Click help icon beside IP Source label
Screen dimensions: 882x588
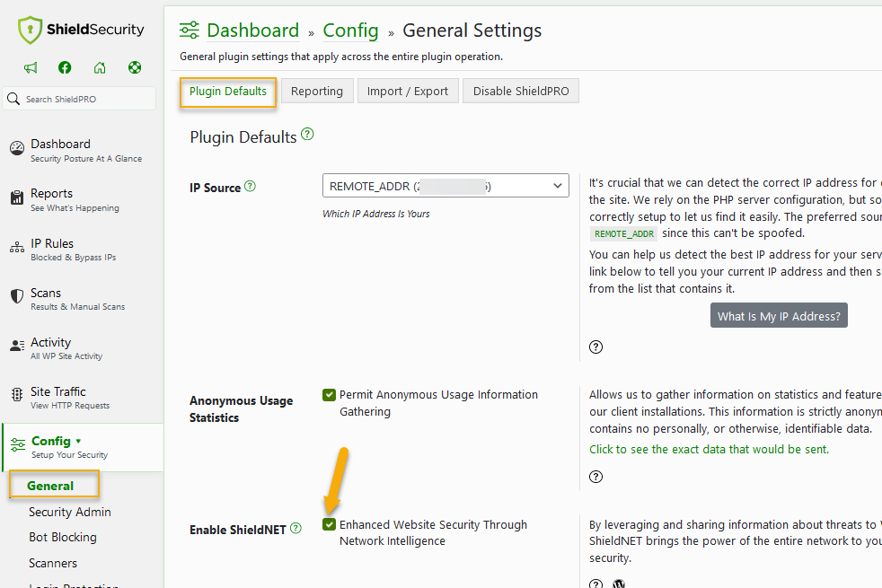click(x=251, y=186)
